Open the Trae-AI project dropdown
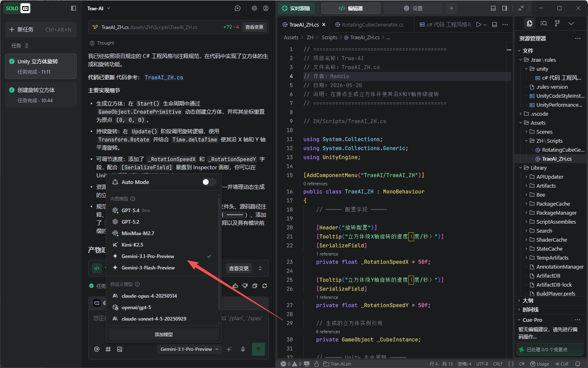 (99, 8)
